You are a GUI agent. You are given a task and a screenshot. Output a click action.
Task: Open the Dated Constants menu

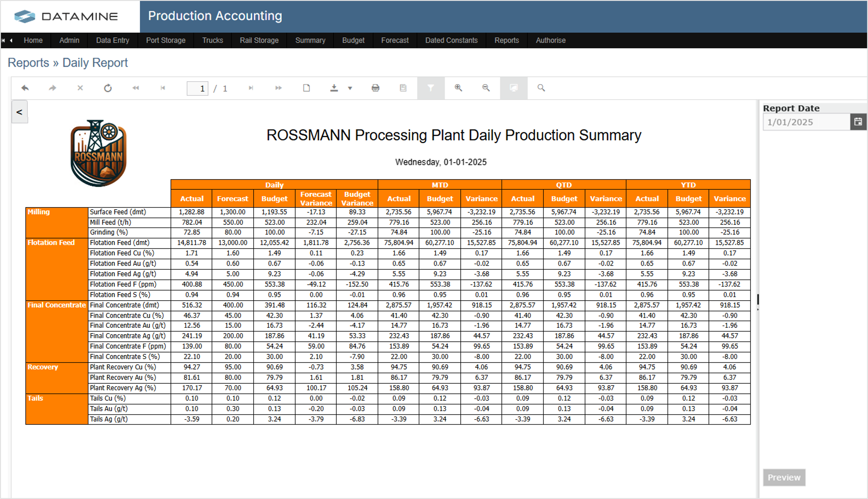[451, 40]
